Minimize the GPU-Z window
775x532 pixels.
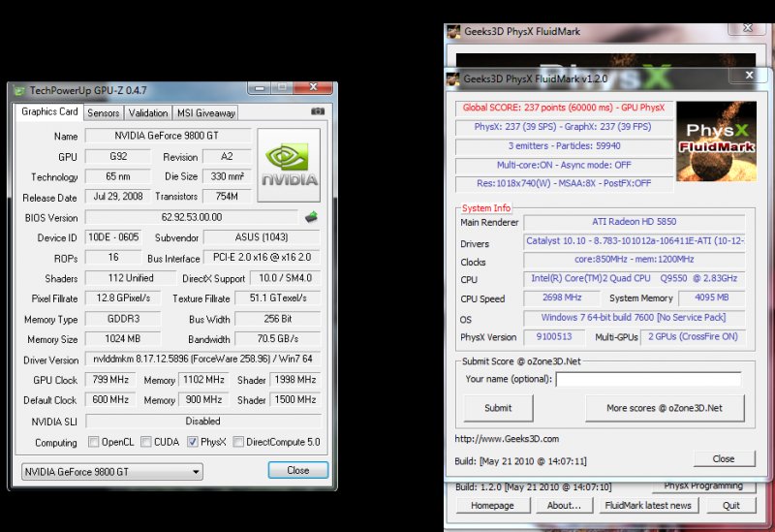click(x=259, y=88)
